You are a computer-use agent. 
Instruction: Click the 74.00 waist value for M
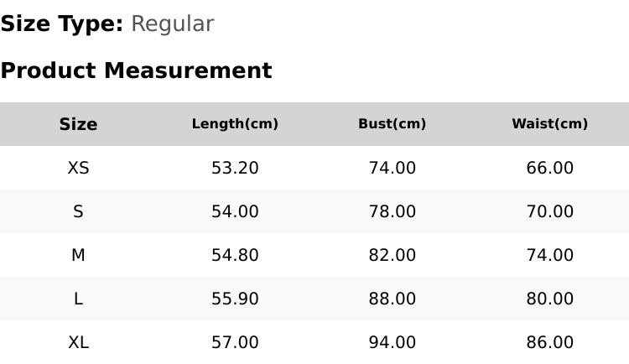[550, 255]
